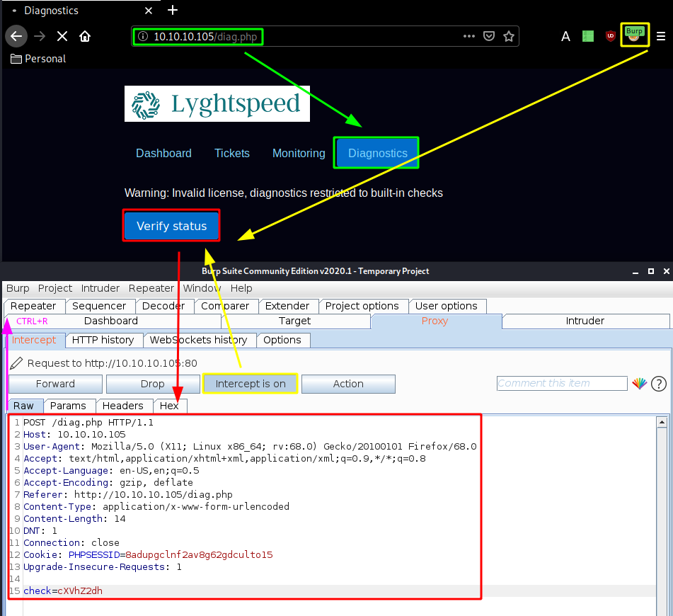Open uBlock Origin shield icon
The height and width of the screenshot is (616, 673).
coord(610,37)
